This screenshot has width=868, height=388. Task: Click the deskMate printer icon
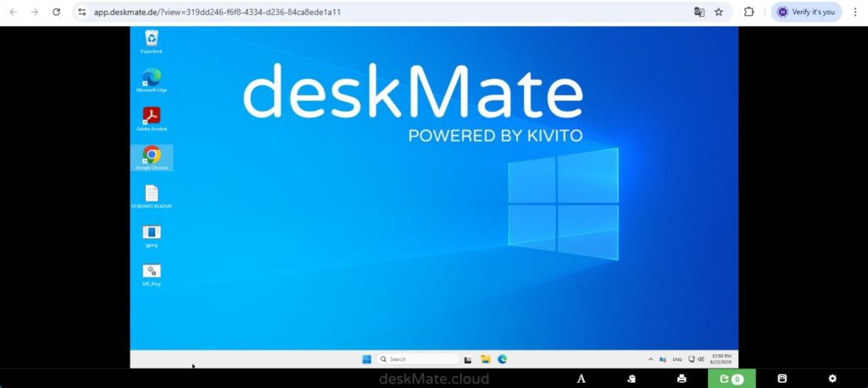(682, 379)
